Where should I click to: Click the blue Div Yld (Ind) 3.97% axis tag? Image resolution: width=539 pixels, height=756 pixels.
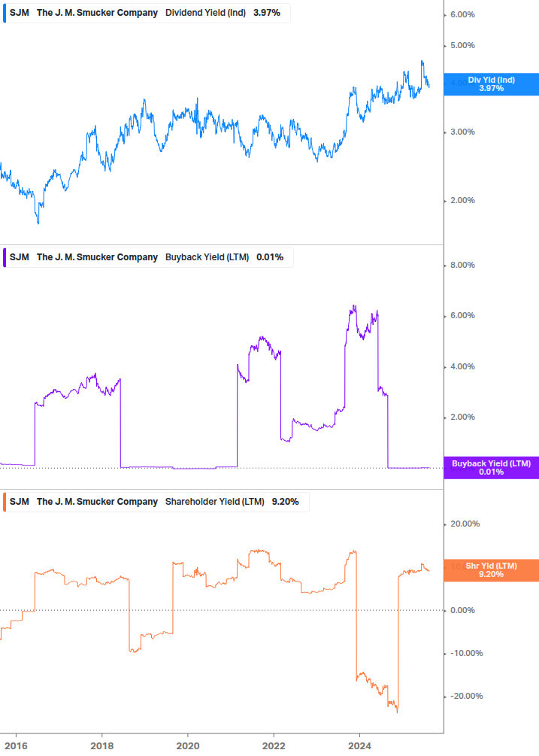(492, 84)
